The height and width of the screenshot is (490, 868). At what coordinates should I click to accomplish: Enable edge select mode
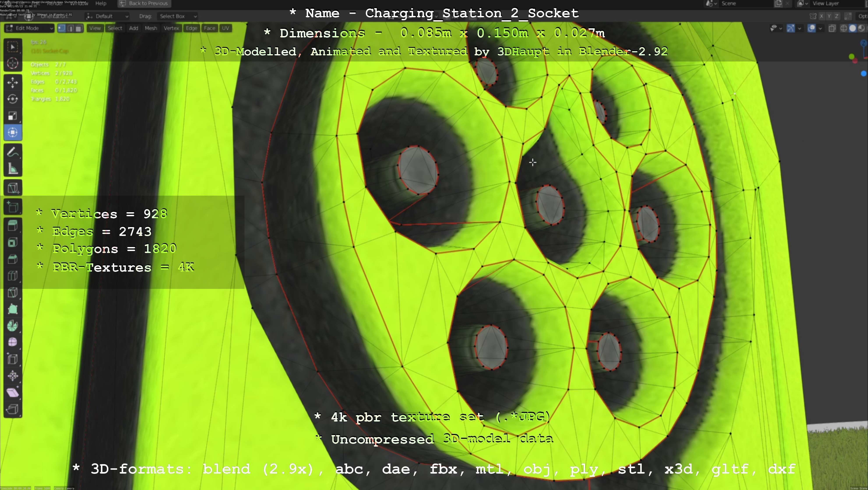[x=70, y=28]
